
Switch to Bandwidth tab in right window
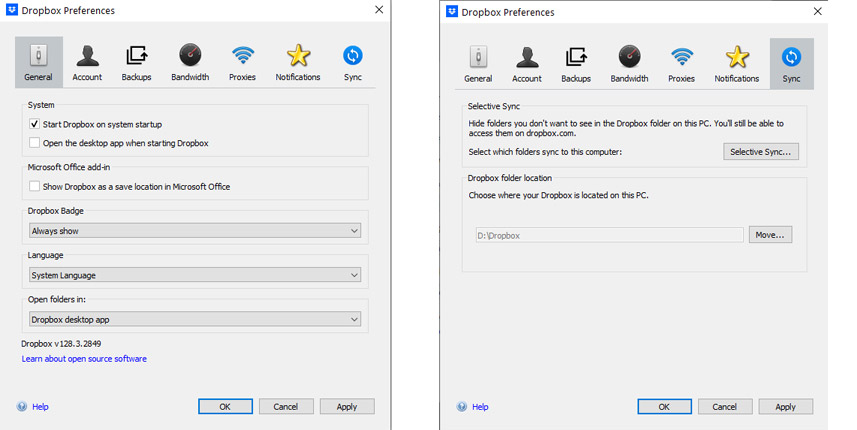click(629, 64)
